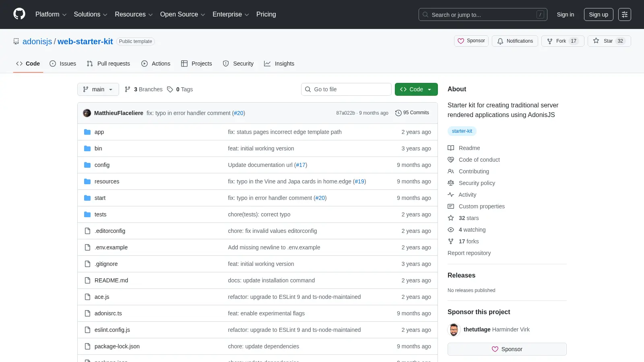Click the Star icon
The height and width of the screenshot is (362, 644).
596,41
